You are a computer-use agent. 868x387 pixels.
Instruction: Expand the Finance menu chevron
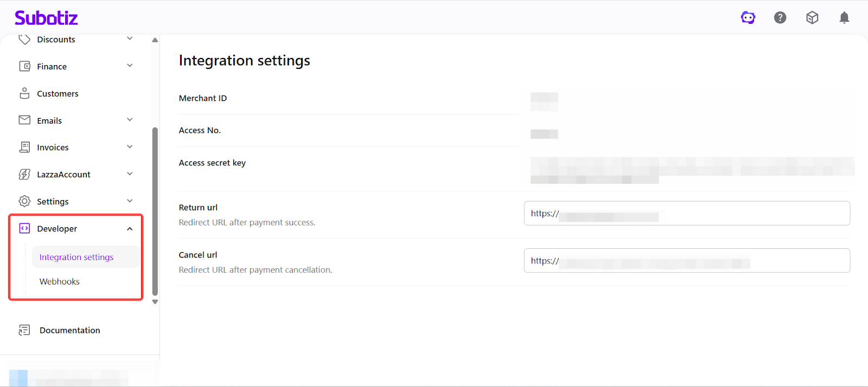[130, 66]
